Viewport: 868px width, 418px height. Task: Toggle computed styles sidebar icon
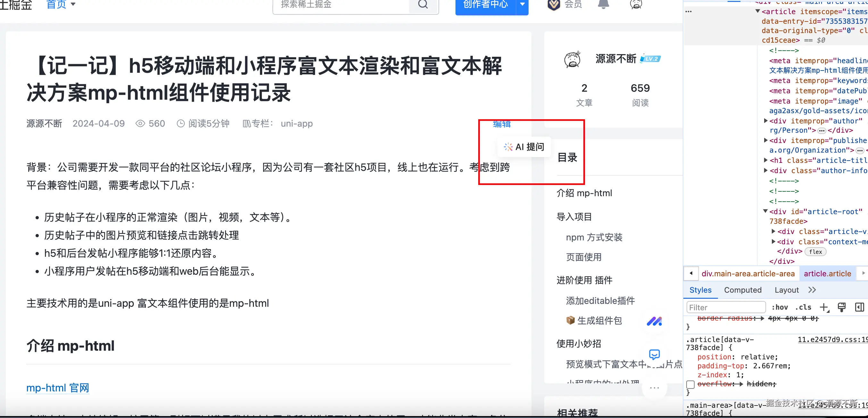click(x=859, y=307)
